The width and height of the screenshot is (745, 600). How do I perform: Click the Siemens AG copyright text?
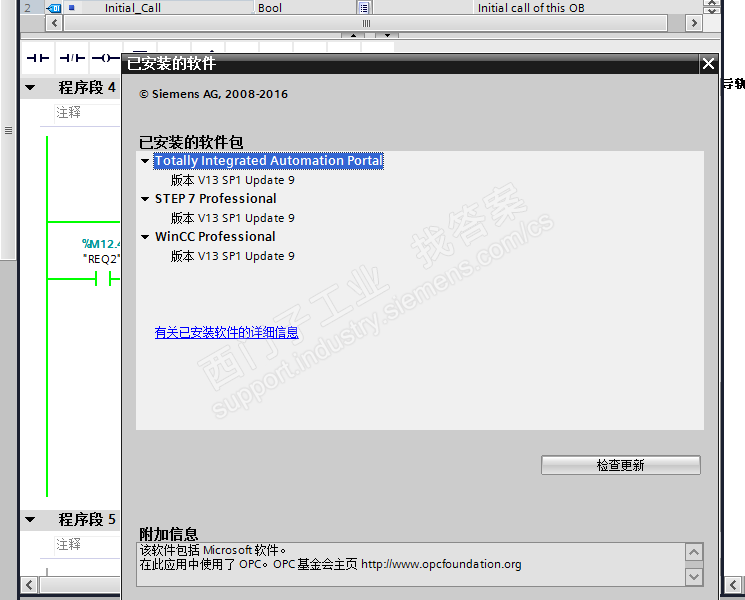213,94
